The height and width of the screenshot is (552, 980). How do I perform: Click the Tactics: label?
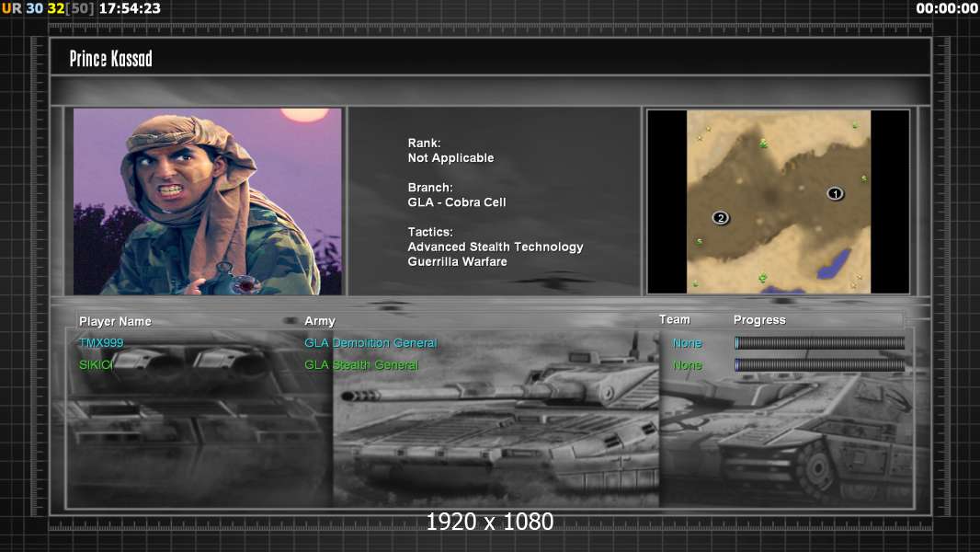(x=430, y=232)
